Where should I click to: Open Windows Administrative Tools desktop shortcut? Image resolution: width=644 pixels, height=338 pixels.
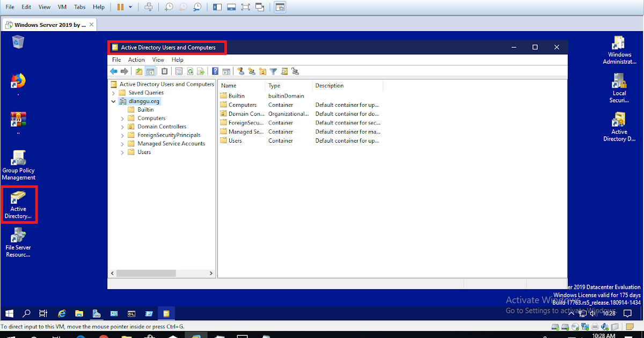tap(619, 50)
